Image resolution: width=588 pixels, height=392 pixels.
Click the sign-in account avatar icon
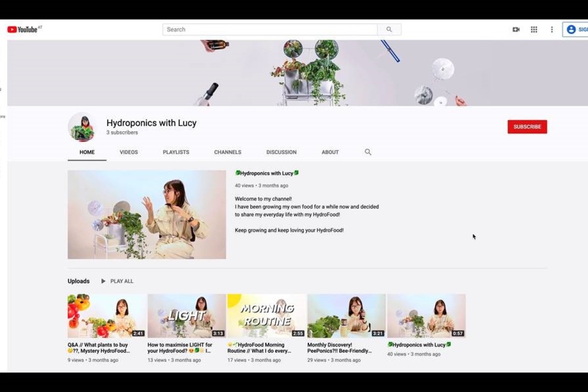pyautogui.click(x=571, y=30)
